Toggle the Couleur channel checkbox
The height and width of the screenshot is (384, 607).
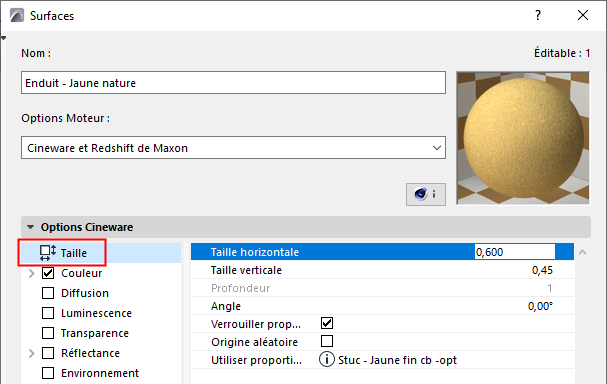coord(48,273)
